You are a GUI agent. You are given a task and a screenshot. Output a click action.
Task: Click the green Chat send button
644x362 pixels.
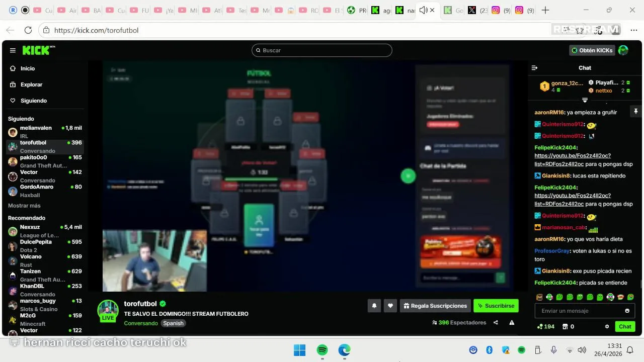click(x=625, y=326)
